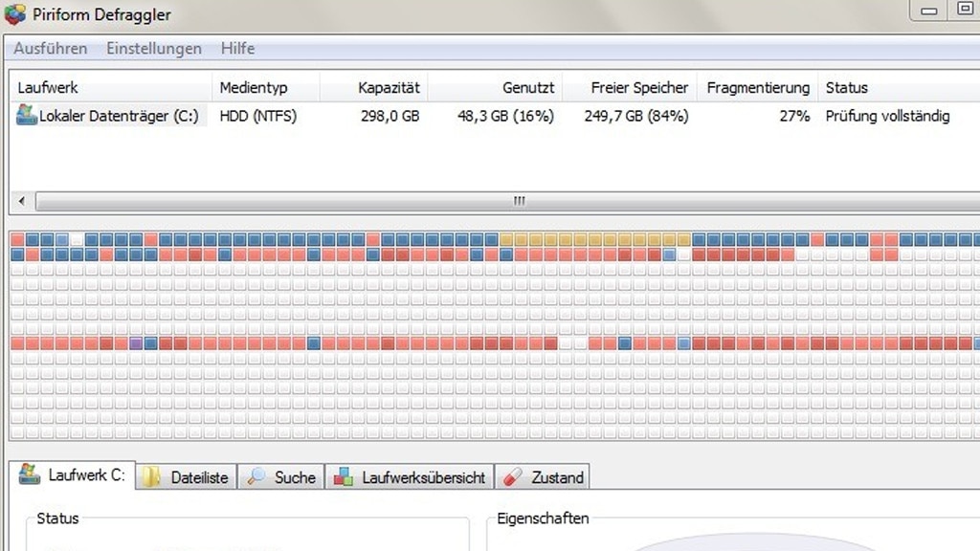This screenshot has height=551, width=980.
Task: Open the Ausführen menu
Action: 51,48
